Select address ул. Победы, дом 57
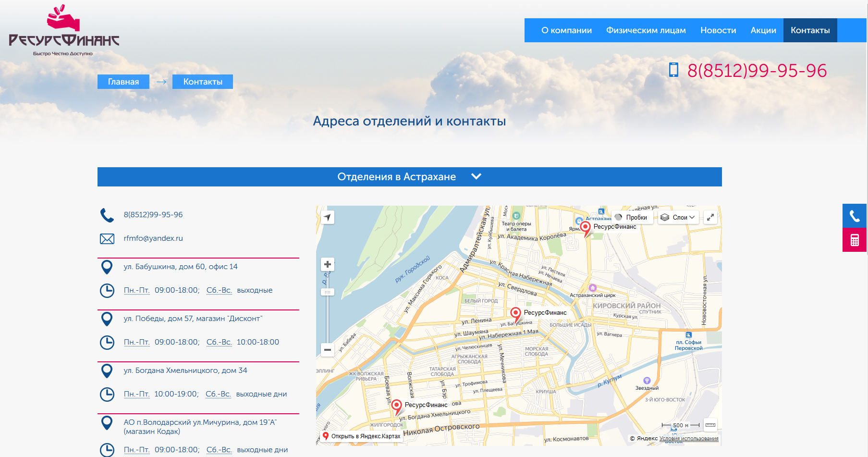This screenshot has height=457, width=868. (193, 319)
